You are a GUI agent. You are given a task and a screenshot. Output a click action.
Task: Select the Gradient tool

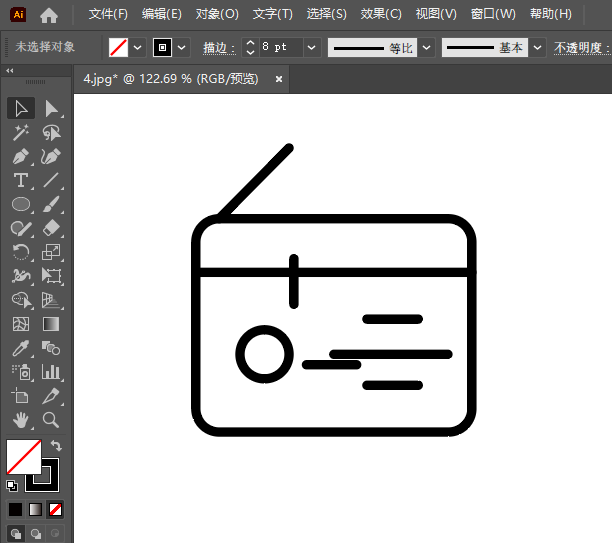[x=52, y=324]
